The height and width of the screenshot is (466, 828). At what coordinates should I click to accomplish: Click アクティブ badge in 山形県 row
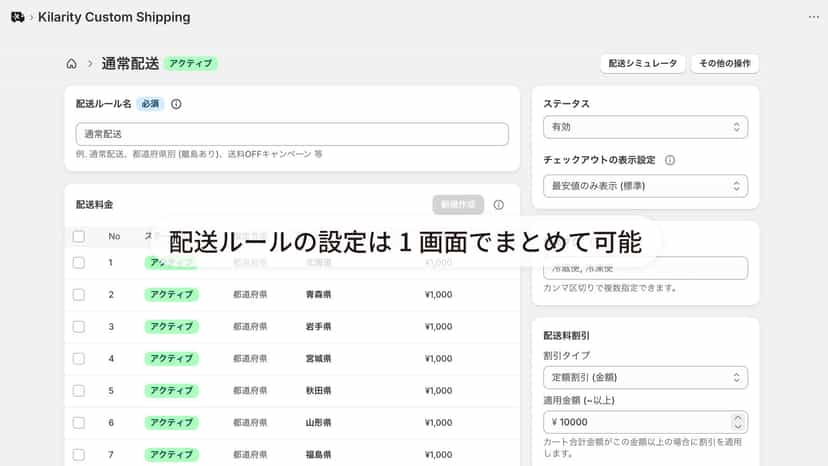pos(171,423)
